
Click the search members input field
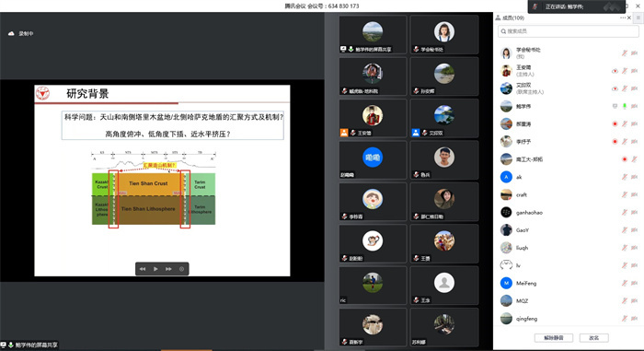point(568,31)
